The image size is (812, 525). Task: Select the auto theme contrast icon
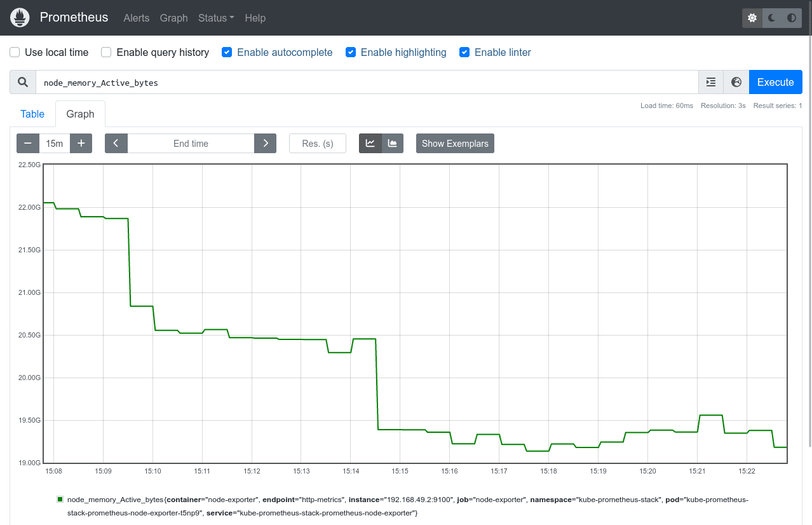pos(790,17)
